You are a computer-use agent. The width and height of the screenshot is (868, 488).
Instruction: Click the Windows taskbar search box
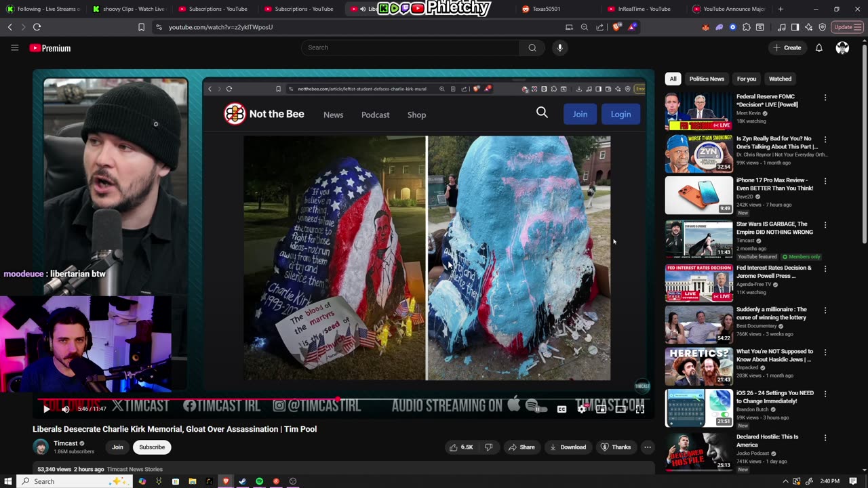coord(75,481)
